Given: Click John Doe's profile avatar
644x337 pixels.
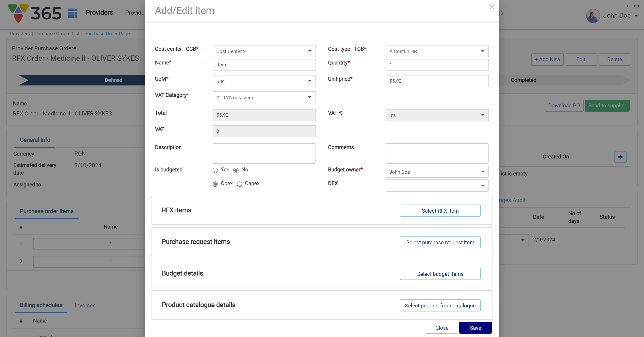Looking at the screenshot, I should pos(593,16).
